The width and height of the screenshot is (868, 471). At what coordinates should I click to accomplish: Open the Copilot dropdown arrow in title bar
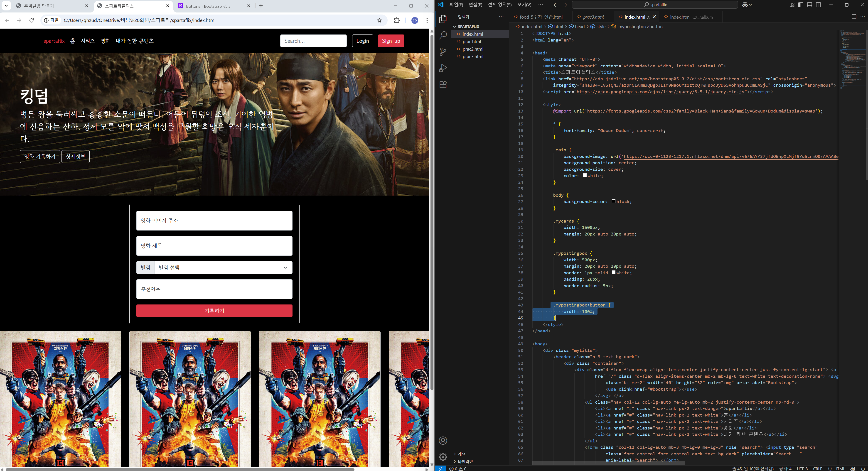tap(750, 5)
